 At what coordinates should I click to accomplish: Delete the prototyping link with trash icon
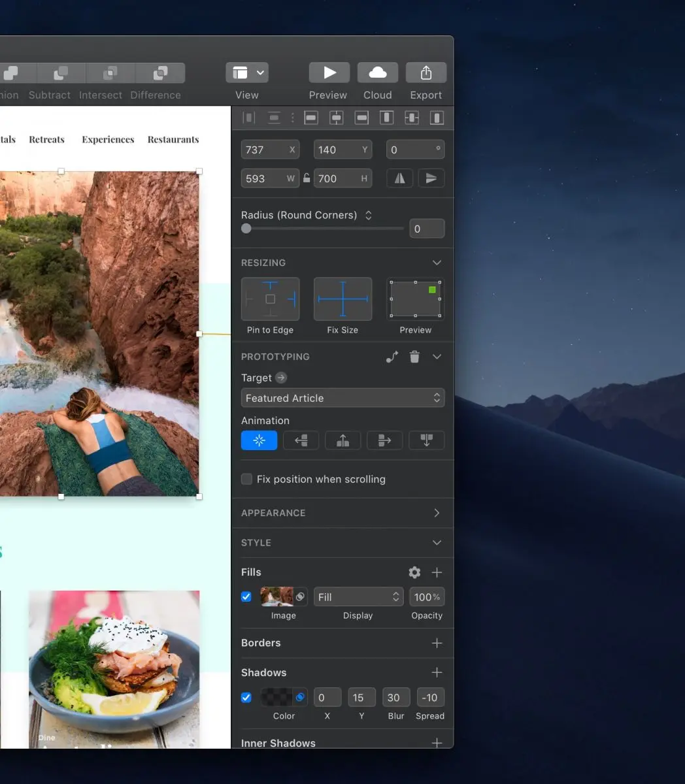[x=414, y=357]
